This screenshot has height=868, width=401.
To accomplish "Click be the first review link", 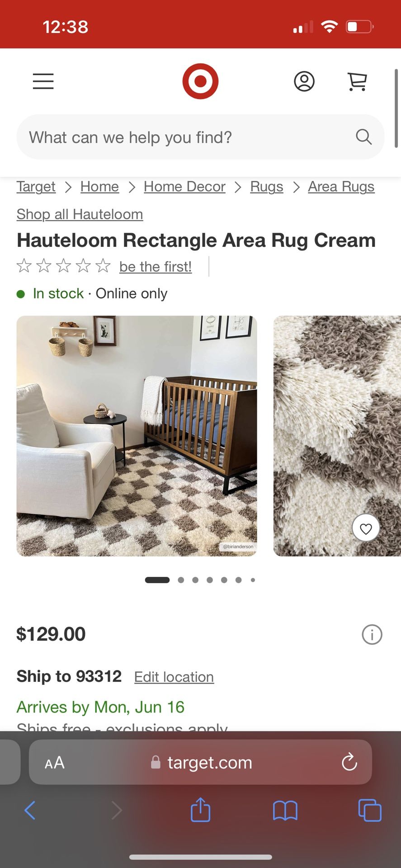I will point(156,267).
